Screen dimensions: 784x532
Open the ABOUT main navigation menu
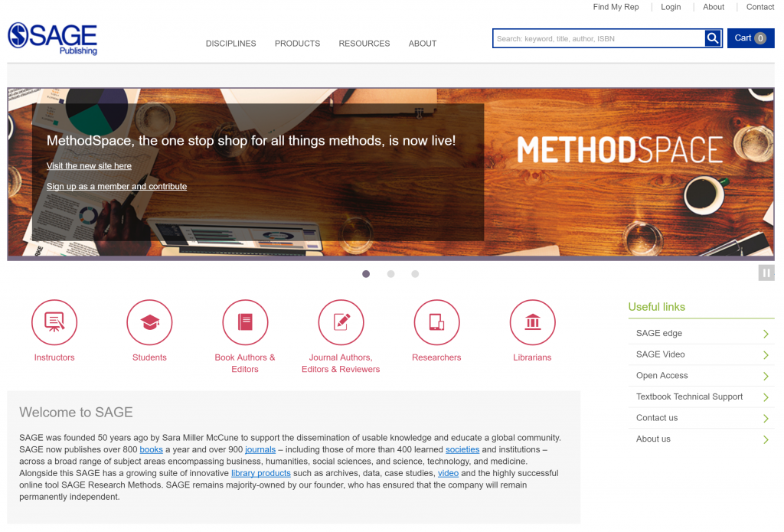423,44
